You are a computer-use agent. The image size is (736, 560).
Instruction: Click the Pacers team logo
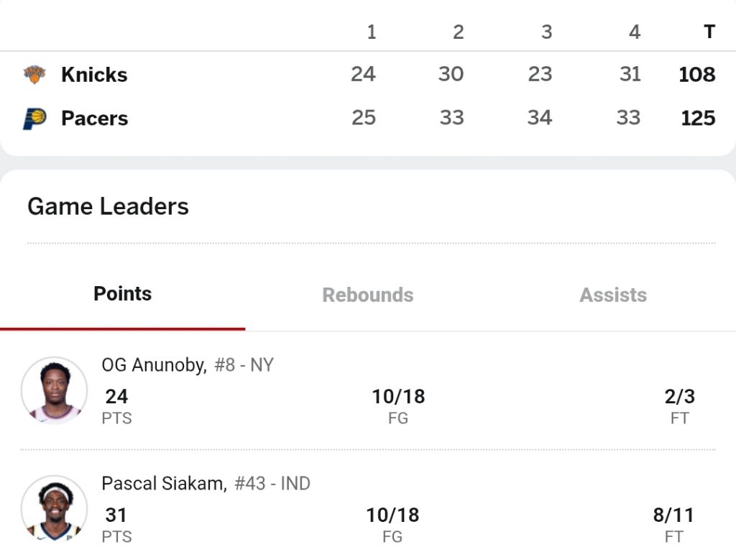click(34, 119)
